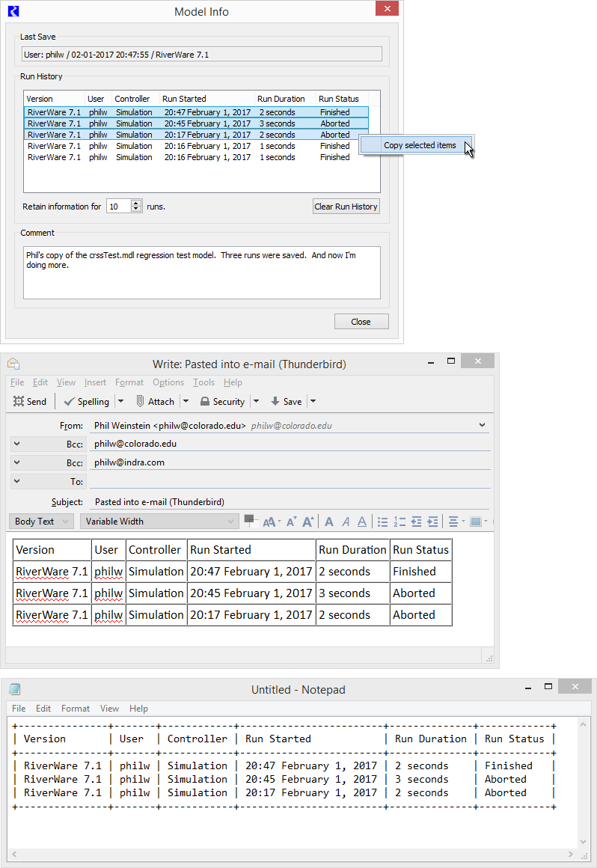Toggle underline formatting in compose toolbar
The image size is (597, 868).
coord(362,522)
